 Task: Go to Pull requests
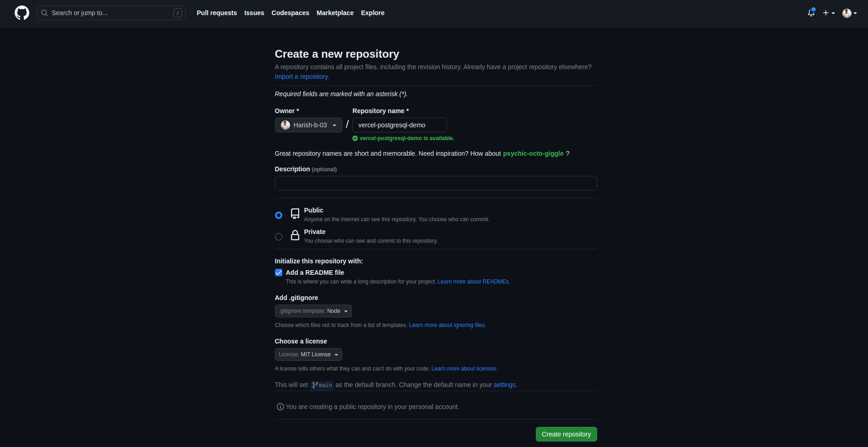coord(217,13)
